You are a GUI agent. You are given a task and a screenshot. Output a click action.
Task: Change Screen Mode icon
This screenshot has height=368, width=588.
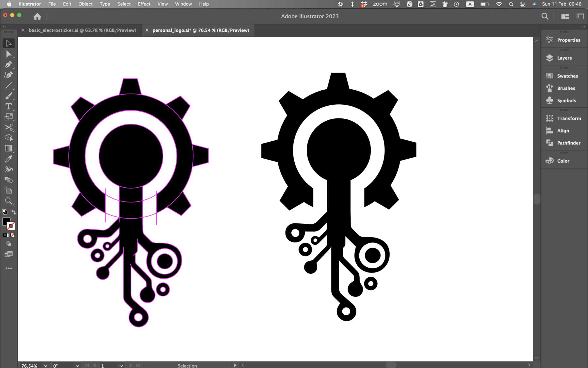[8, 254]
